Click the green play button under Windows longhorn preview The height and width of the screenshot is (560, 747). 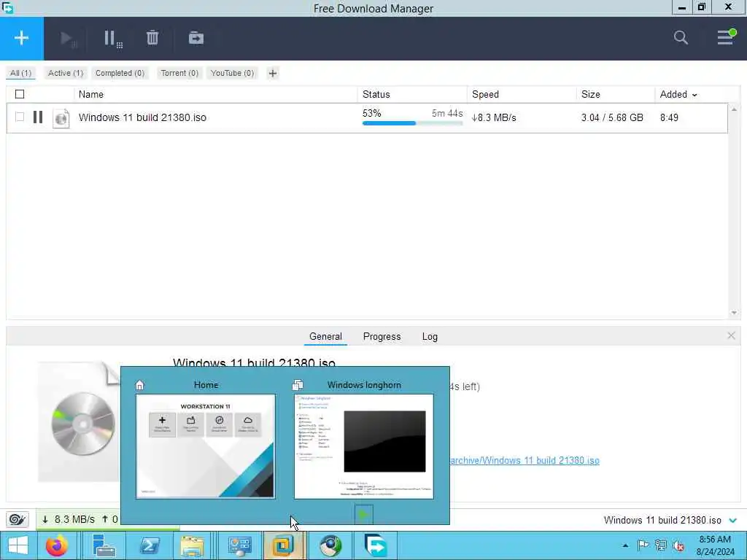tap(363, 514)
